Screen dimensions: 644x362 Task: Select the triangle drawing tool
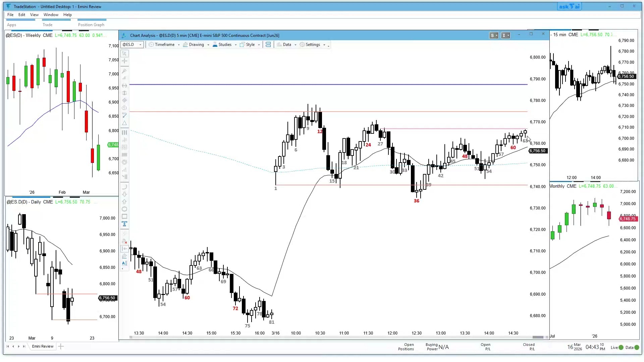124,123
